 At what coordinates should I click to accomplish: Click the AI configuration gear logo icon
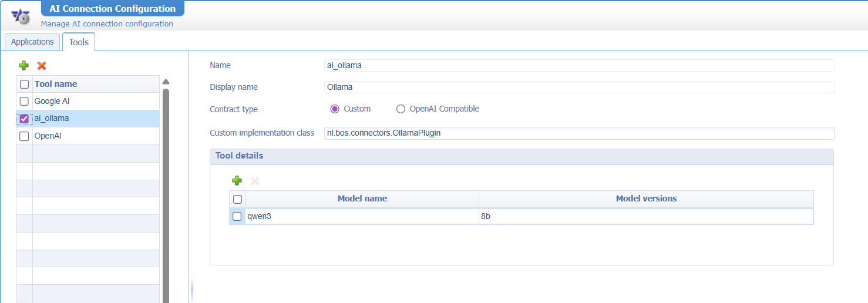[21, 16]
